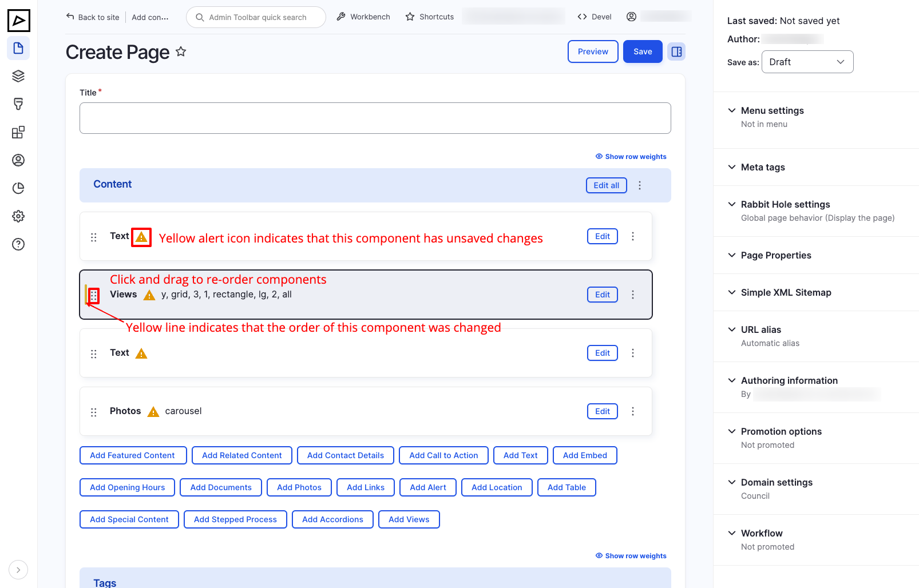This screenshot has height=588, width=919.
Task: Select the Reports pie chart icon
Action: (x=18, y=188)
